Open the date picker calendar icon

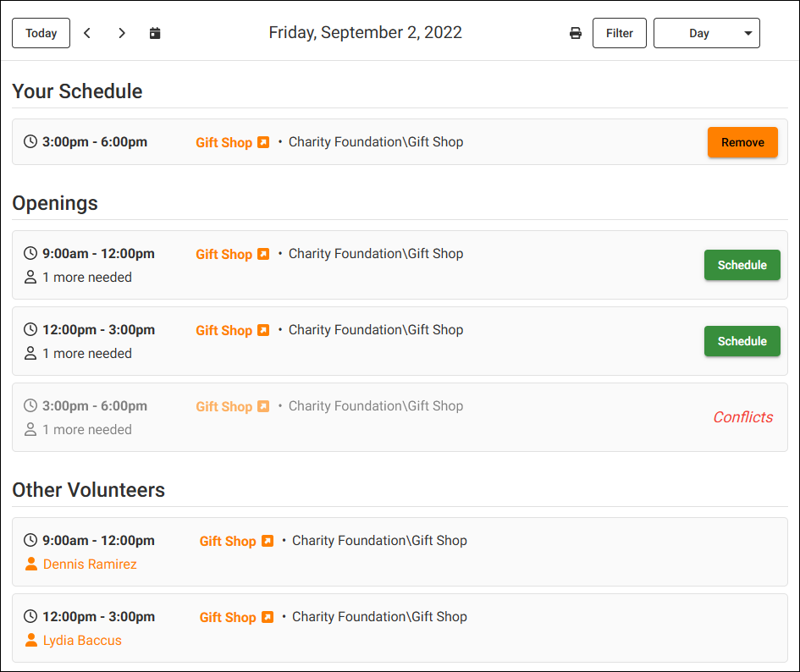pyautogui.click(x=155, y=33)
